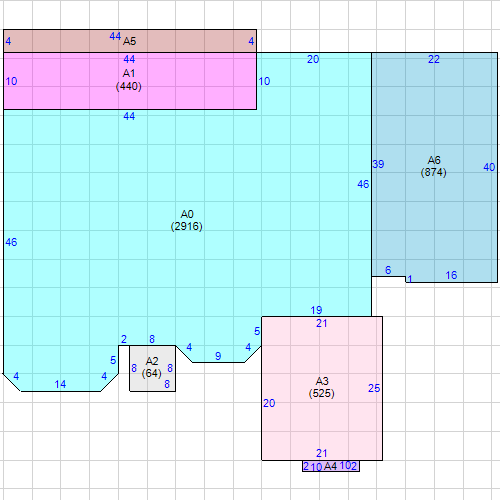Select the 40 dimension on A6's right edge
The height and width of the screenshot is (500, 500).
click(x=489, y=167)
